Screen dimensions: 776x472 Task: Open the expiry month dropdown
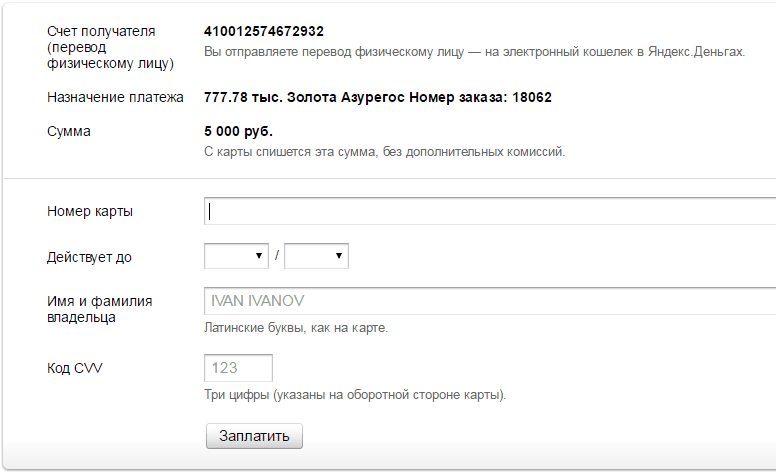[236, 256]
